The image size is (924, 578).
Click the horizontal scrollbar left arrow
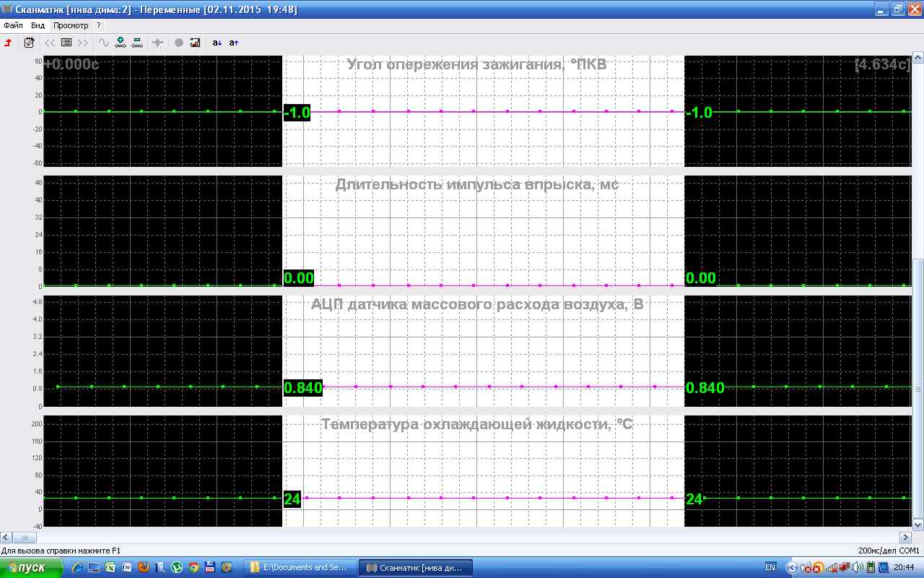coord(6,538)
